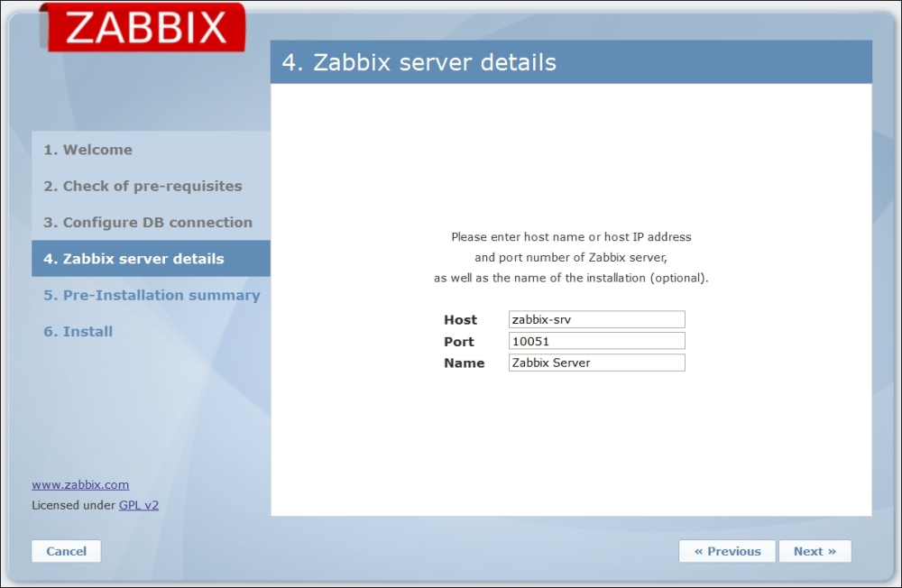This screenshot has height=588, width=902.
Task: Open step 2. Check of pre-requisites
Action: (143, 186)
